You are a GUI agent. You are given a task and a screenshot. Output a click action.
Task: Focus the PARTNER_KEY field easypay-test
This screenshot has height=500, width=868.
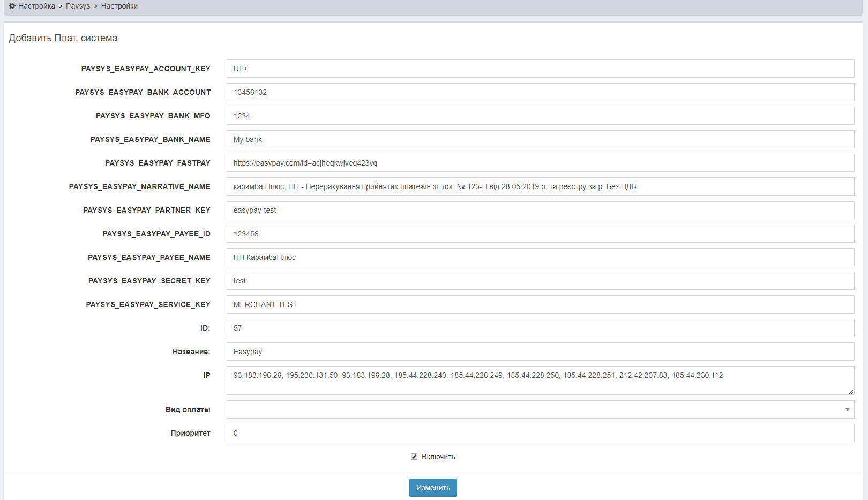pyautogui.click(x=540, y=210)
